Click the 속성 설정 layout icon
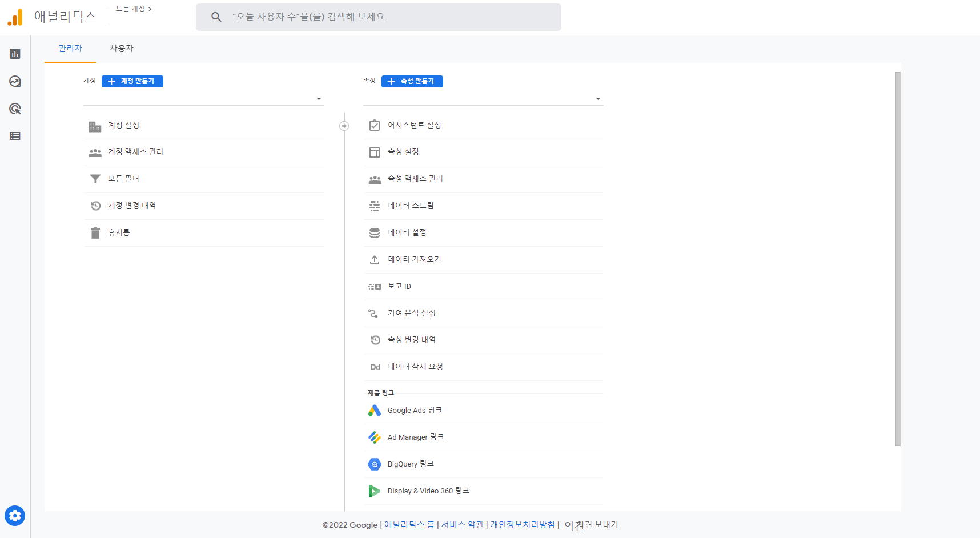This screenshot has width=980, height=538. coord(375,152)
